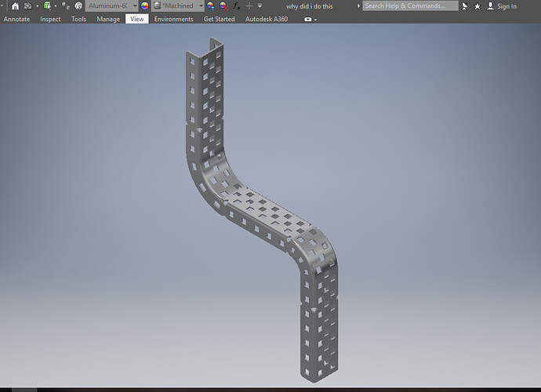Image resolution: width=541 pixels, height=392 pixels.
Task: Expand dropdown arrow next to Return icon
Action: coord(38,5)
